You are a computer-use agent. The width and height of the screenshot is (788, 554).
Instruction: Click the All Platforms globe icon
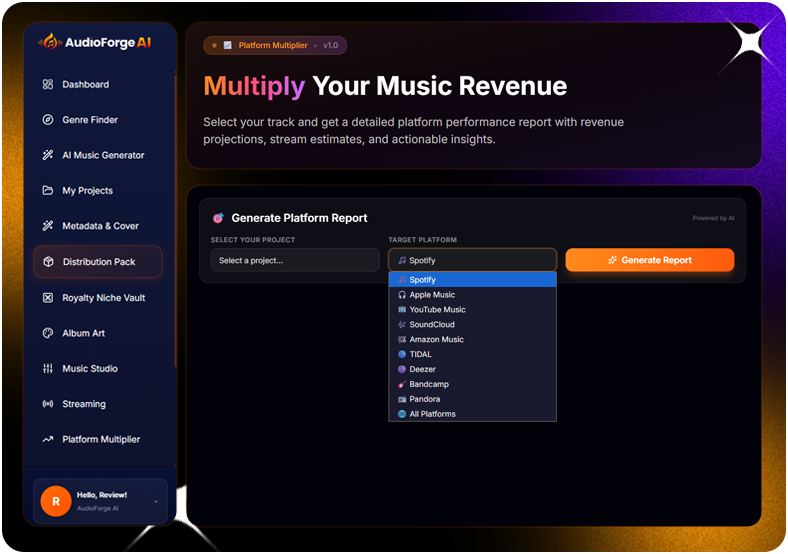(402, 414)
